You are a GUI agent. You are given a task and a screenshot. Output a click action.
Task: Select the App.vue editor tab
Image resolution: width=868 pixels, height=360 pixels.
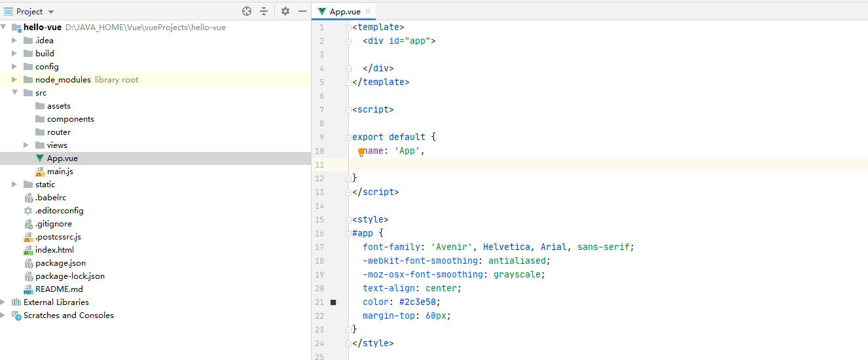(x=344, y=11)
